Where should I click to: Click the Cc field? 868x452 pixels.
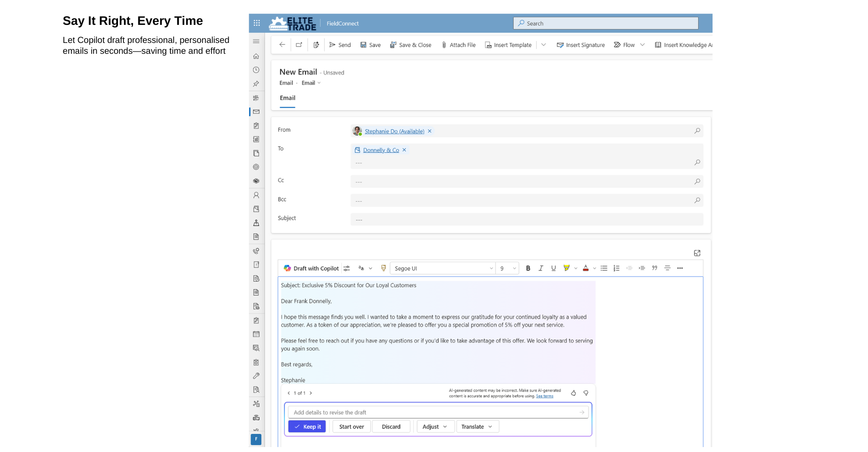point(527,181)
